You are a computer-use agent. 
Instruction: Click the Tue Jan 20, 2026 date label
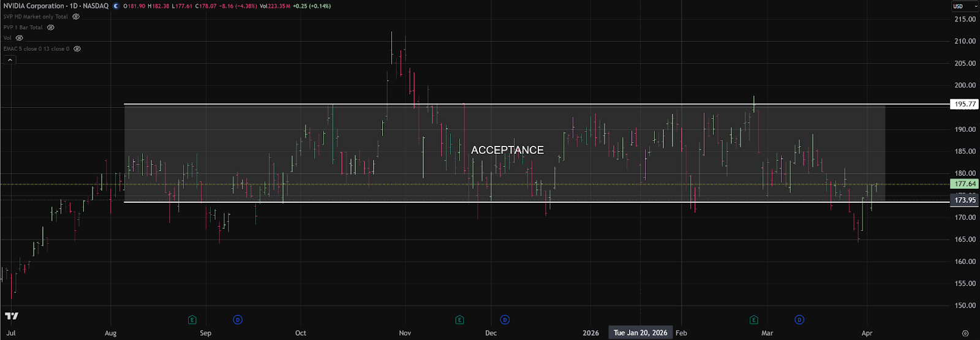[x=640, y=333]
